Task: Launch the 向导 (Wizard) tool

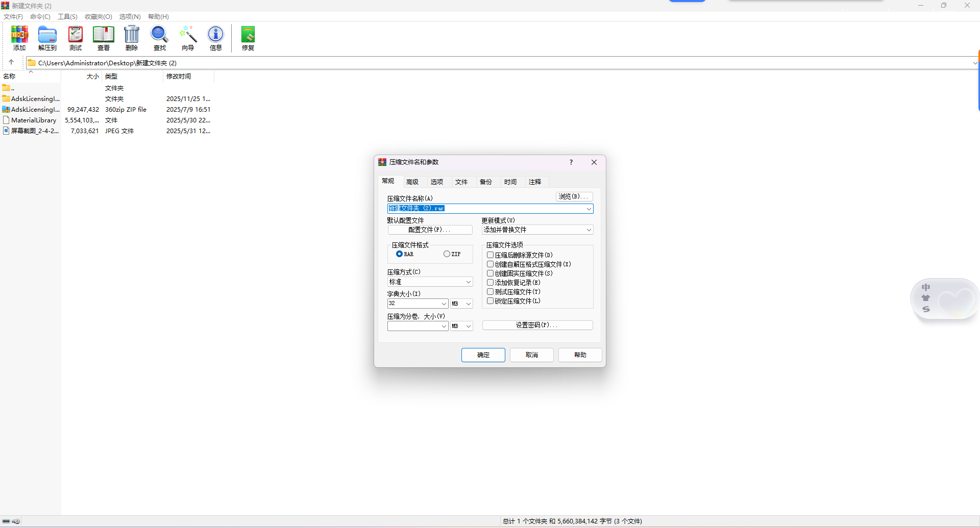Action: (x=187, y=38)
